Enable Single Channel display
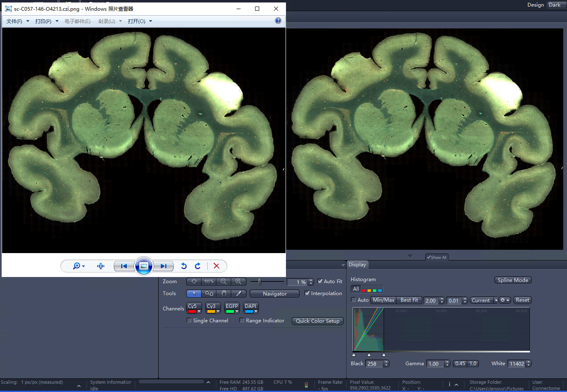This screenshot has height=392, width=567. 189,320
